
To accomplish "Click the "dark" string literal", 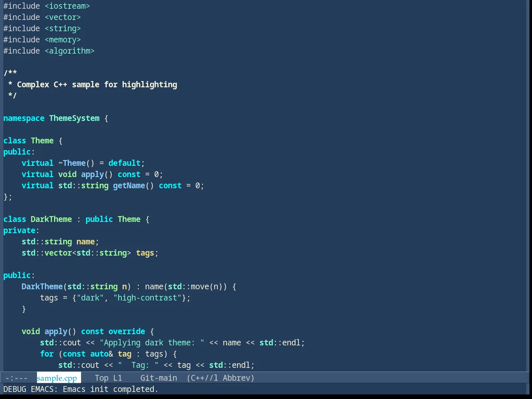I will click(90, 298).
